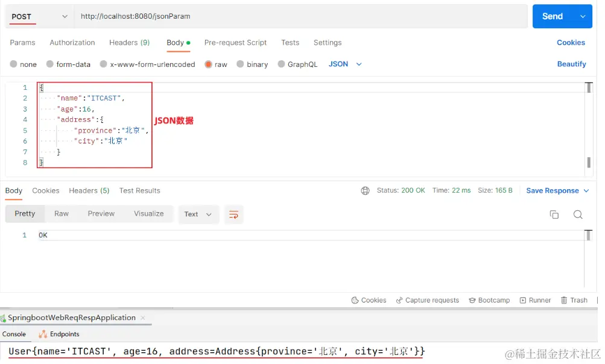This screenshot has width=605, height=364.
Task: Click the Send button
Action: tap(553, 16)
